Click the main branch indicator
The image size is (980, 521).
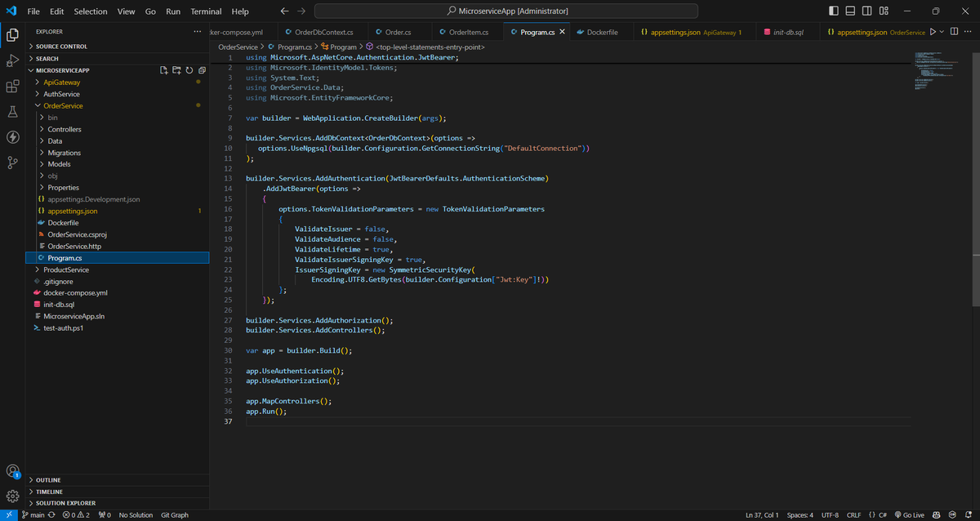click(33, 515)
